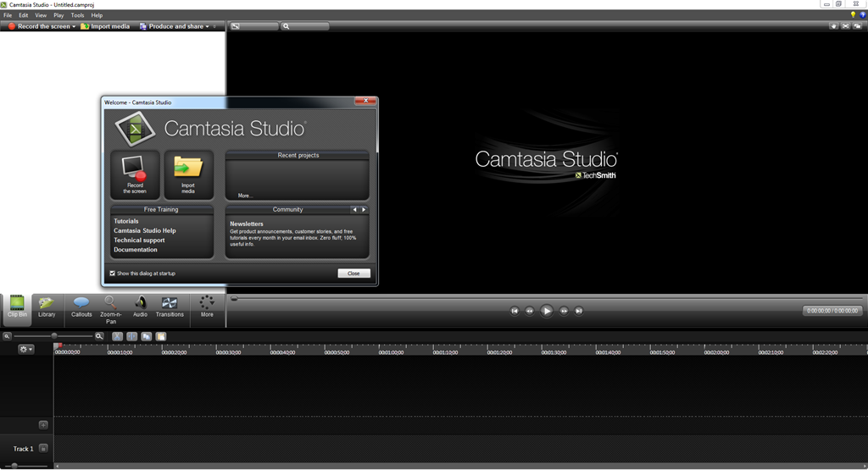Click Record the screen in toolbar
868x470 pixels.
point(39,26)
